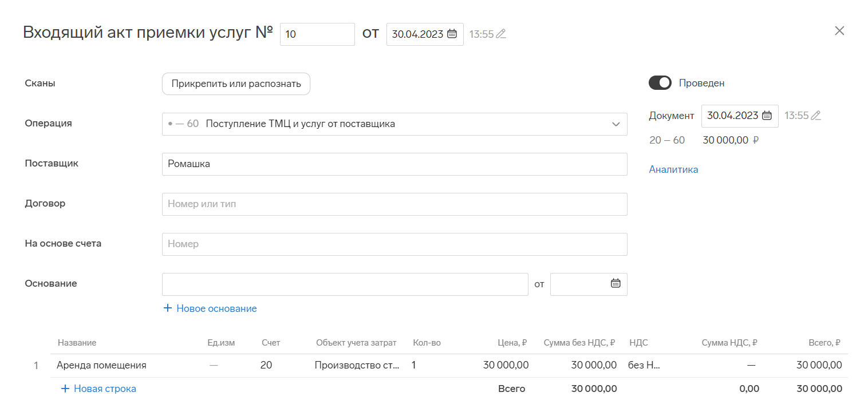
Task: Focus the Основание text field
Action: 345,284
